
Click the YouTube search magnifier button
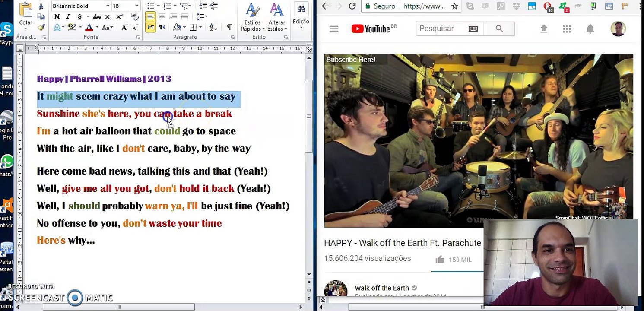499,29
